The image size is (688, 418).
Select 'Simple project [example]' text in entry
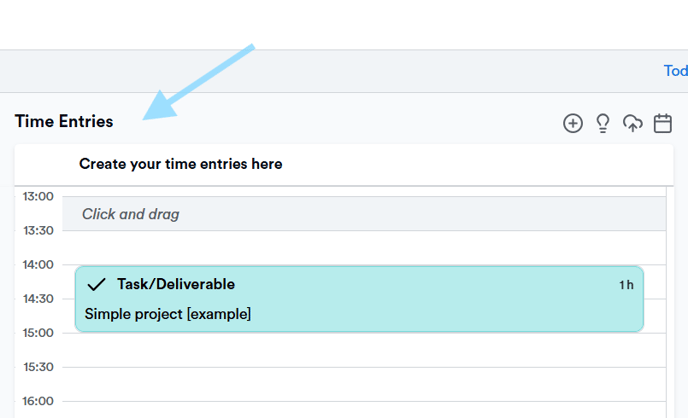coord(168,314)
